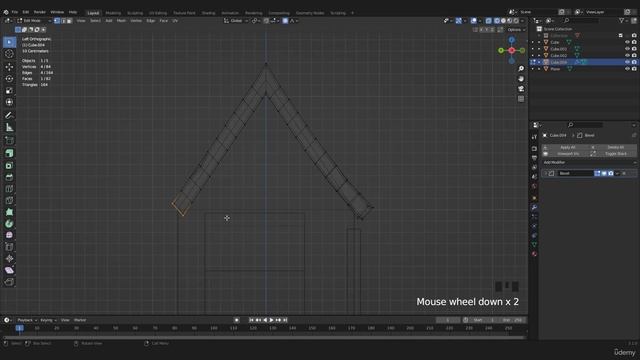
Task: Switch perspective/orthographic grid icon
Action: 521,99
